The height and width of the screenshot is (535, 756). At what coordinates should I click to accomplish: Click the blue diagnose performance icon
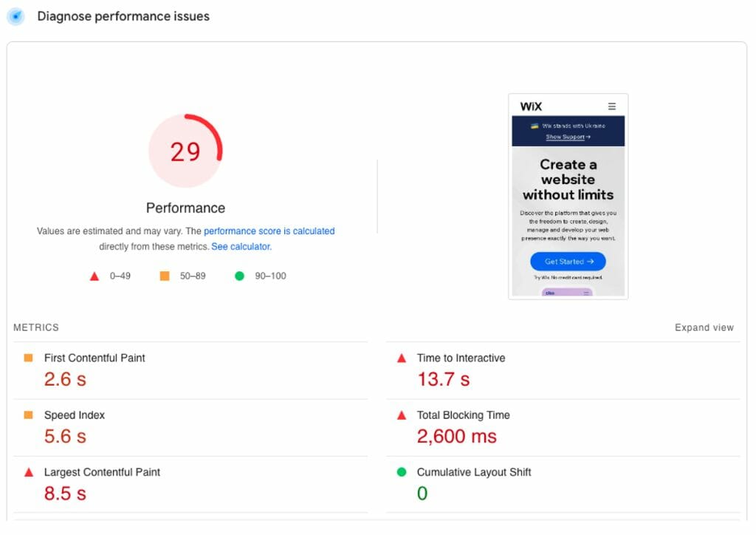16,16
